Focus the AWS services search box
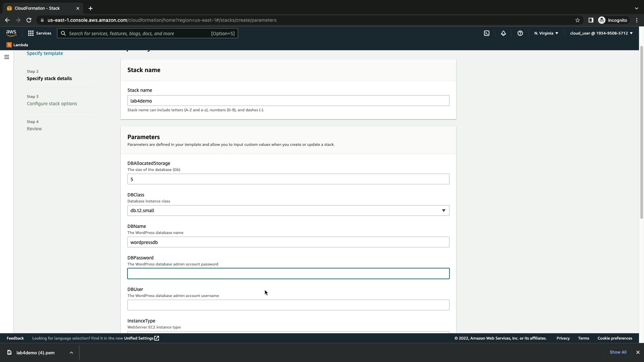The image size is (644, 362). point(148,33)
